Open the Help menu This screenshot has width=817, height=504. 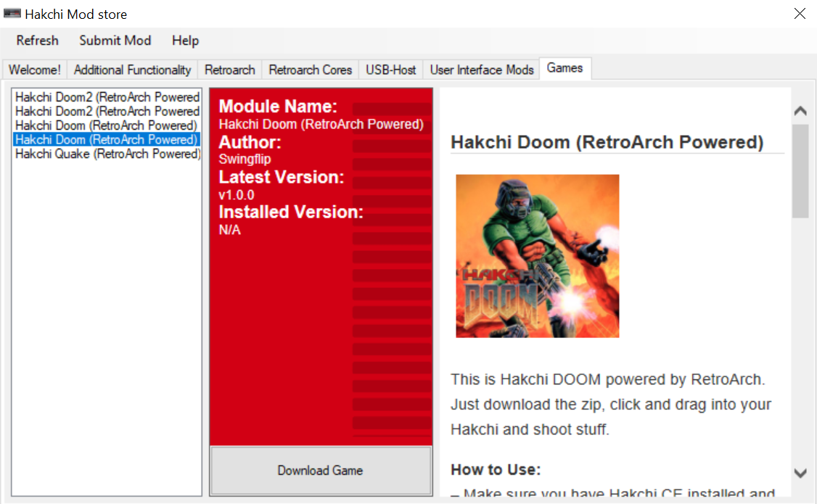click(186, 41)
